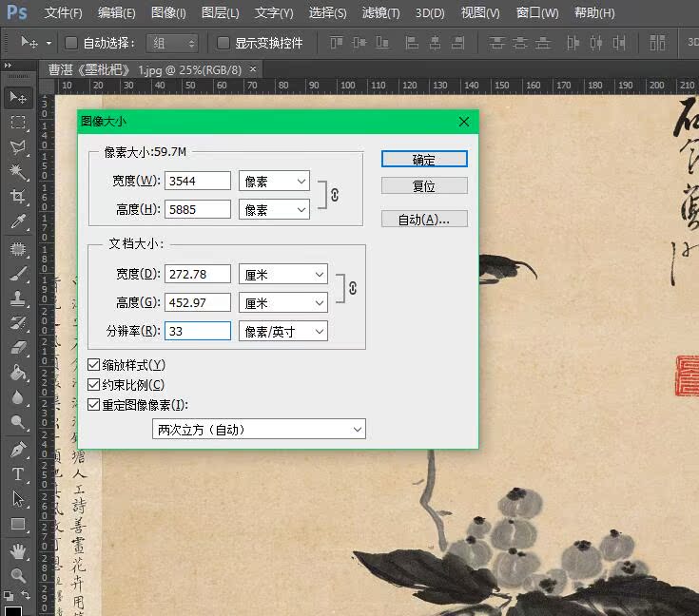This screenshot has height=616, width=699.
Task: Open resample method 两次立方(自动) dropdown
Action: pyautogui.click(x=259, y=429)
